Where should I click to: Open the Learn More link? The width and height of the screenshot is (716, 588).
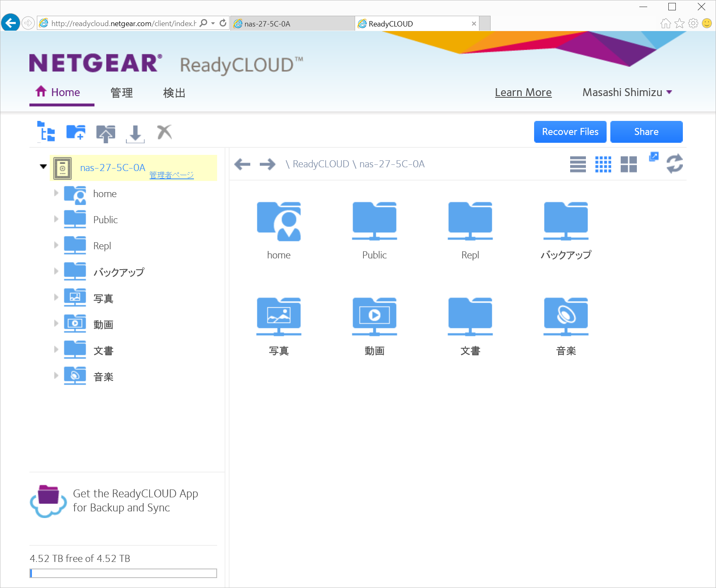coord(523,92)
